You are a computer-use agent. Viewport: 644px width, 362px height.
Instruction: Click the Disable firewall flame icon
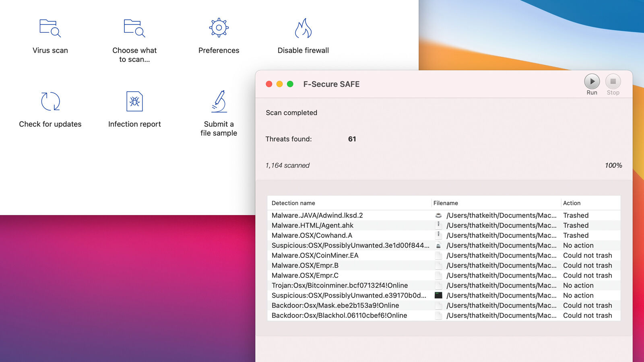pos(303,28)
